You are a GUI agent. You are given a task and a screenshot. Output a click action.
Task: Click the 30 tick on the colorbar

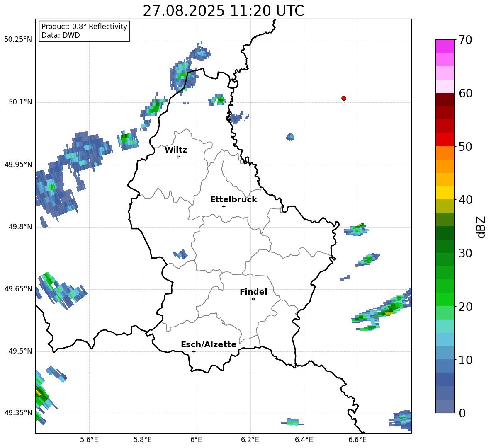465,253
